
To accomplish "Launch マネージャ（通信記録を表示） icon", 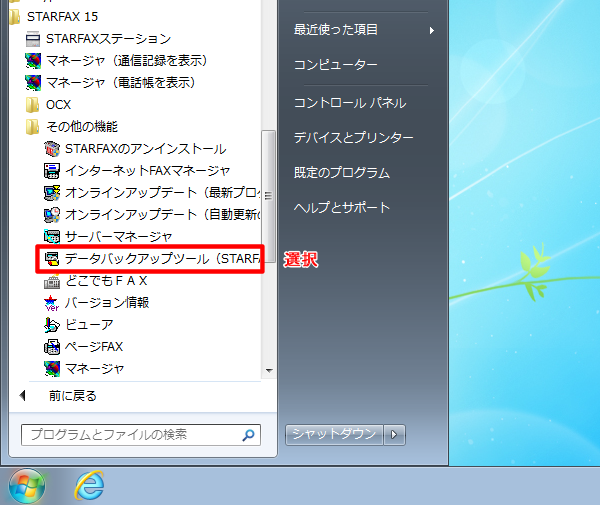I will pyautogui.click(x=33, y=60).
